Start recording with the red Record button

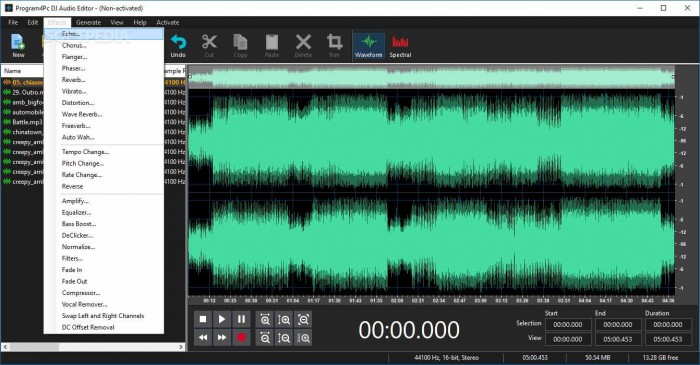[241, 338]
